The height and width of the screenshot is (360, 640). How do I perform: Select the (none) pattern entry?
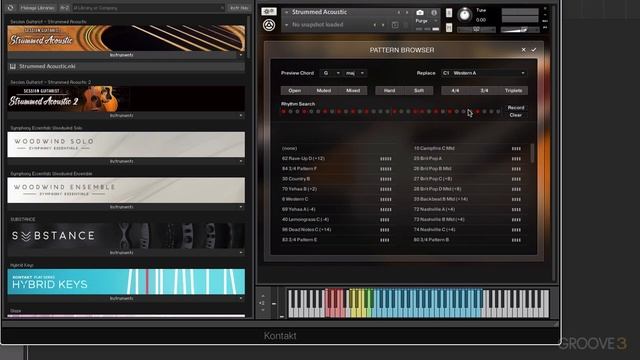point(289,149)
